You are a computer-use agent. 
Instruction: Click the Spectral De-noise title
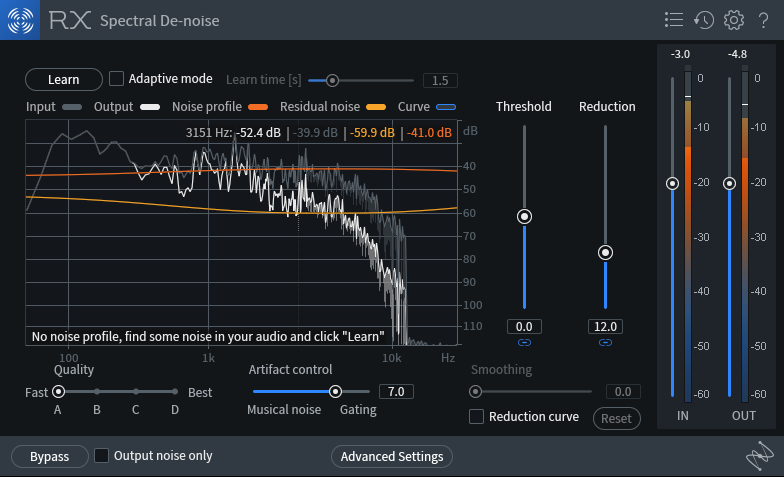point(160,20)
